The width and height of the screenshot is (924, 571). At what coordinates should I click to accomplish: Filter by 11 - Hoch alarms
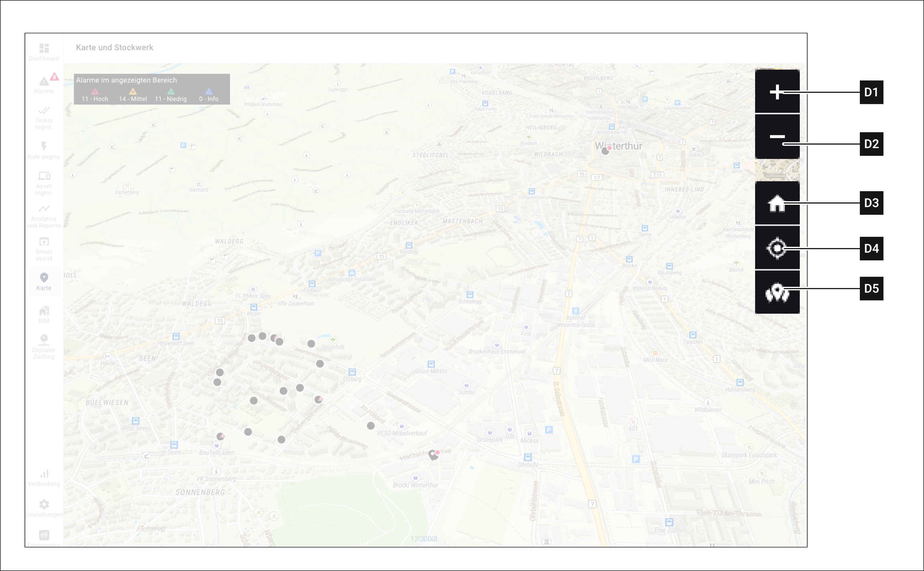coord(95,95)
